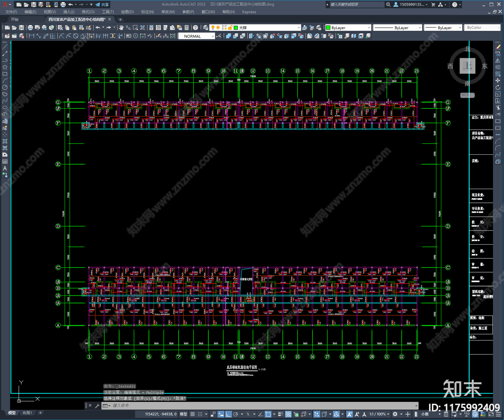Viewport: 504px width, 420px height.
Task: Expand the lineweight ByLayer dropdown
Action: pos(443,28)
